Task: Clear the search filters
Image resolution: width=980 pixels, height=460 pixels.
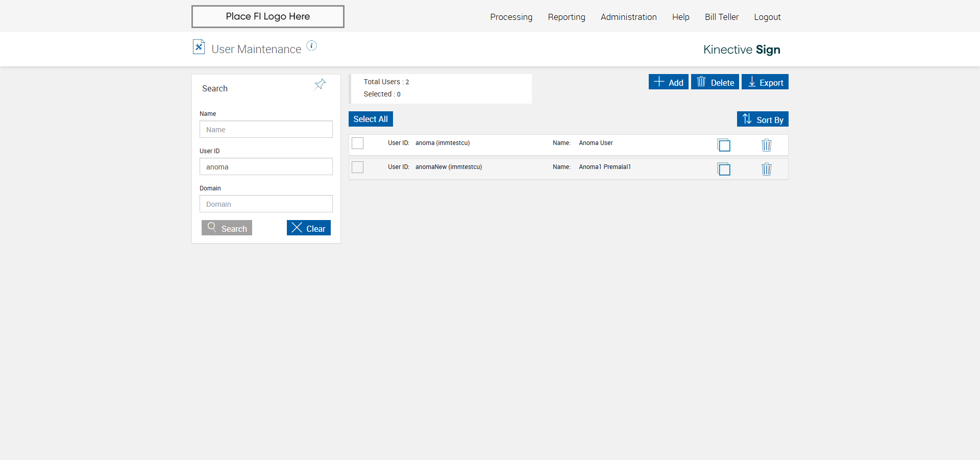Action: point(308,228)
